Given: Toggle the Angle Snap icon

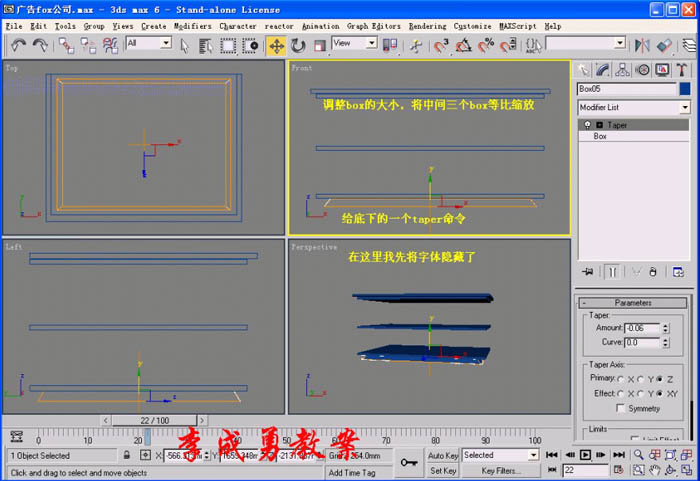Looking at the screenshot, I should tap(464, 46).
